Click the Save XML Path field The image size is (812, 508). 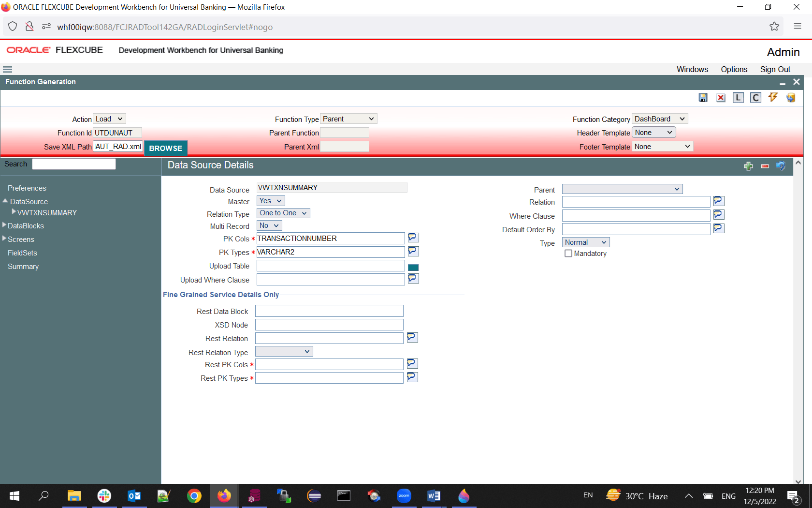coord(118,147)
